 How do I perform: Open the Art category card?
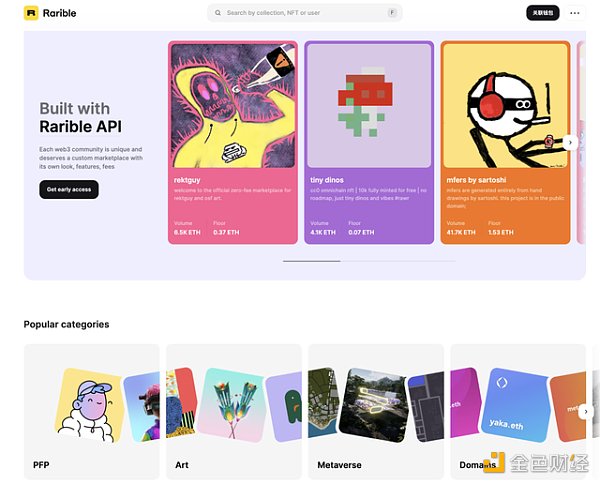coord(234,411)
